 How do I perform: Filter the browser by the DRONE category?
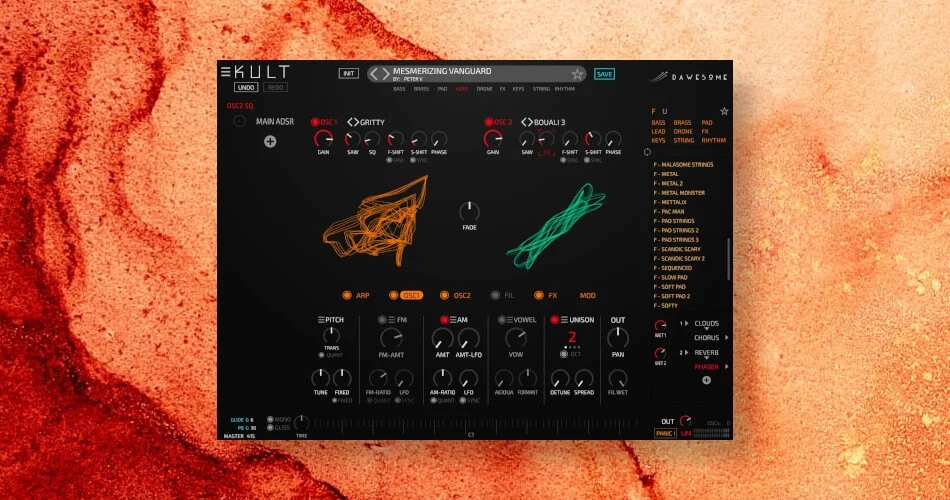[683, 132]
